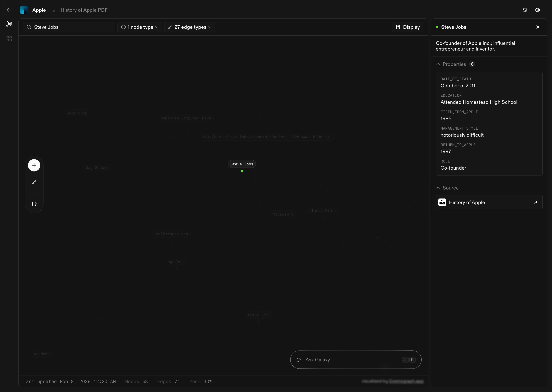Screen dimensions: 552x392
Task: Open the 27 edge types dropdown
Action: (190, 27)
